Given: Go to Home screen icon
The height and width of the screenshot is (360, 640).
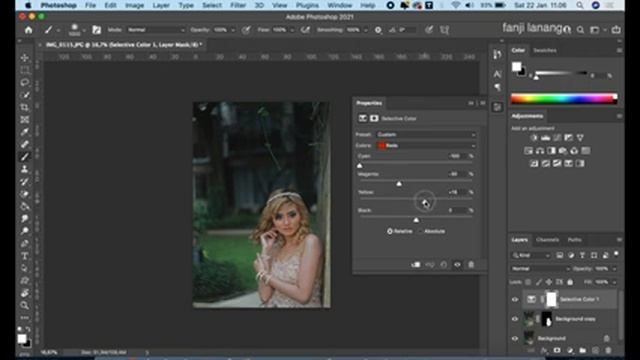Looking at the screenshot, I should [x=28, y=30].
